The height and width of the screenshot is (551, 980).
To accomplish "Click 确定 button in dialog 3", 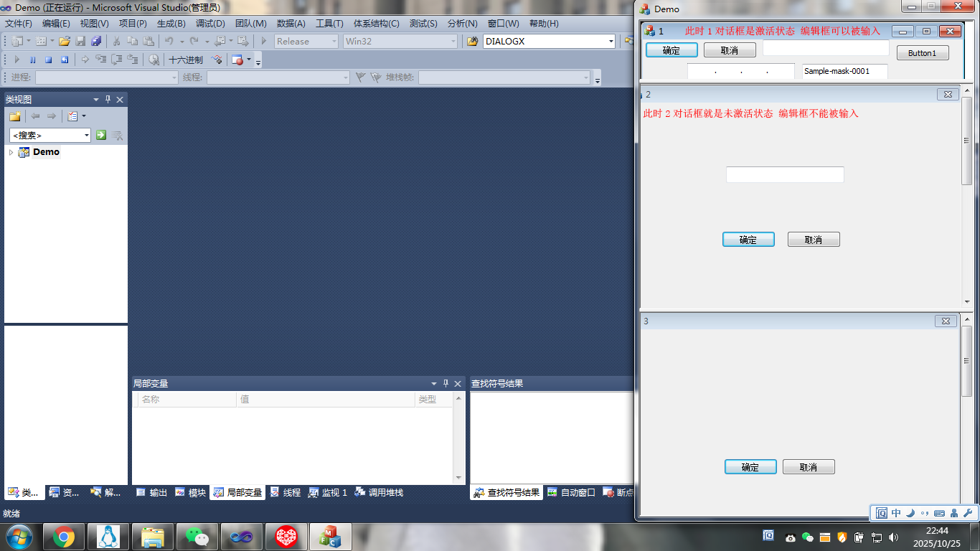I will (x=750, y=467).
